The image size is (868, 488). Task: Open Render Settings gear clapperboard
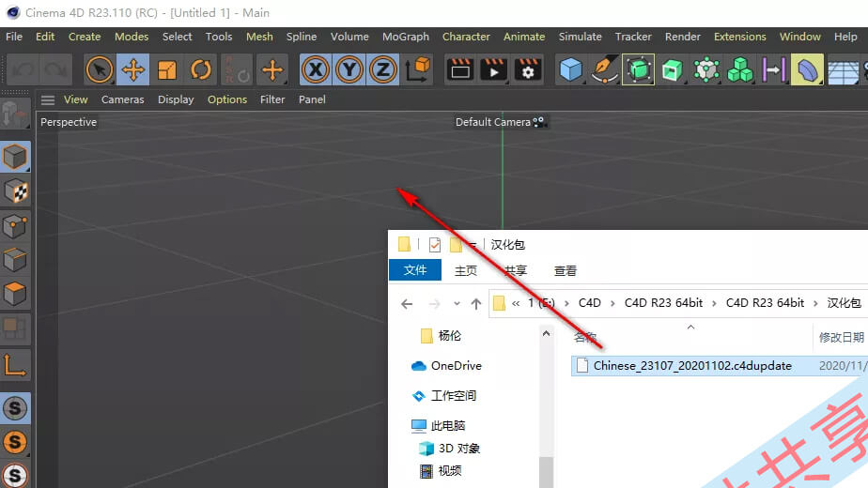tap(528, 69)
